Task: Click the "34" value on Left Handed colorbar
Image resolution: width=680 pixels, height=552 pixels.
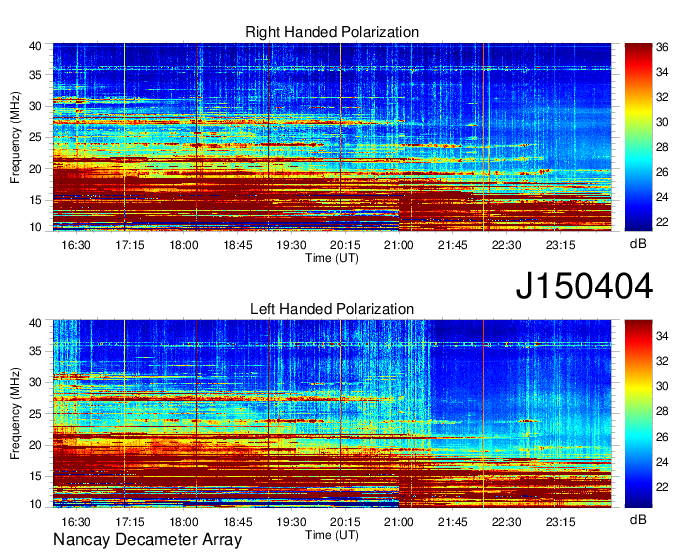Action: click(x=662, y=335)
